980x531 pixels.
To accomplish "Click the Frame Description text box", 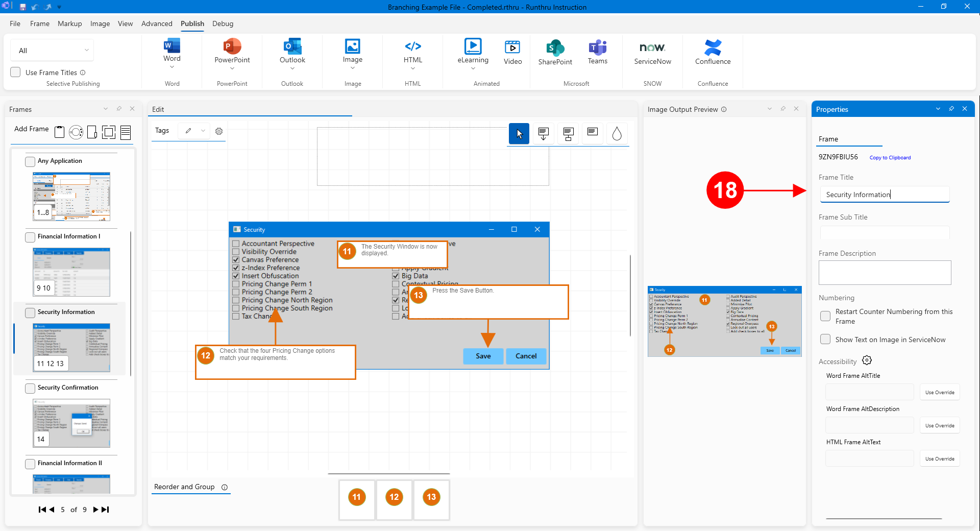I will click(x=885, y=273).
